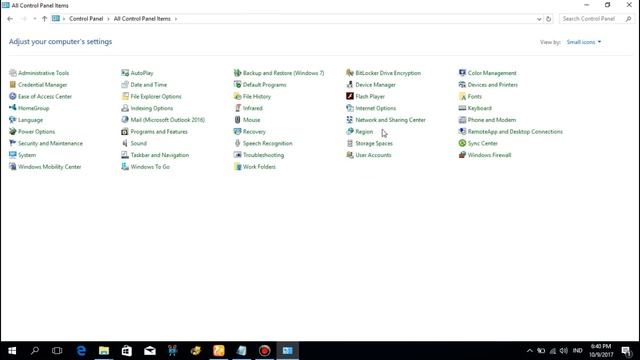Expand chevron after All Control Panel Items
The height and width of the screenshot is (360, 640).
[176, 19]
